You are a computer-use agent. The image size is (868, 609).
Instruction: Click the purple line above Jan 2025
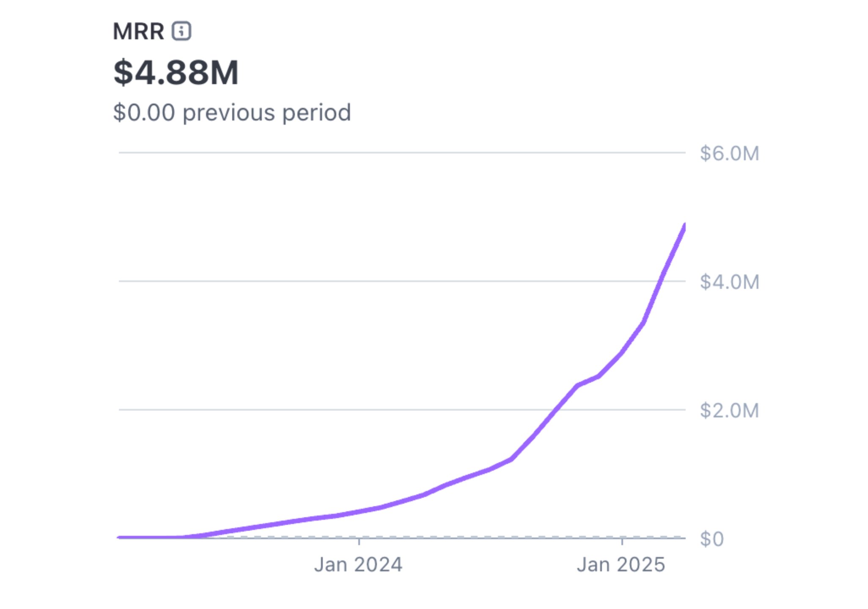622,352
